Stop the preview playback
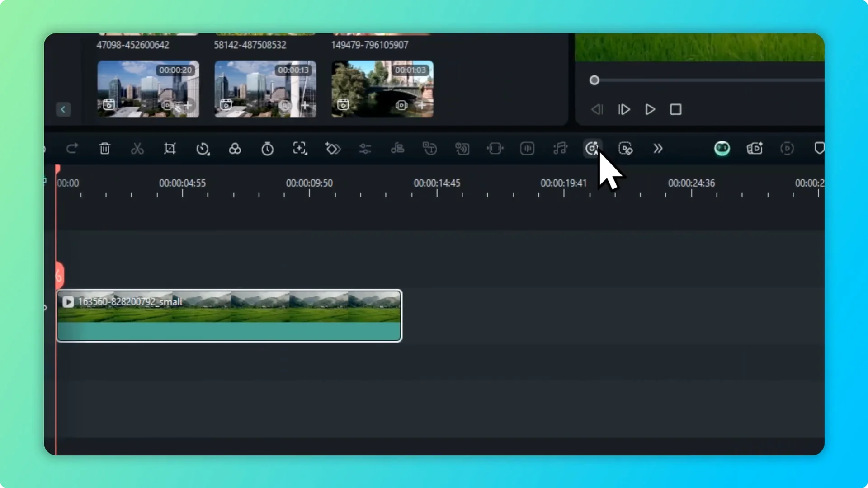This screenshot has height=488, width=868. click(x=676, y=109)
